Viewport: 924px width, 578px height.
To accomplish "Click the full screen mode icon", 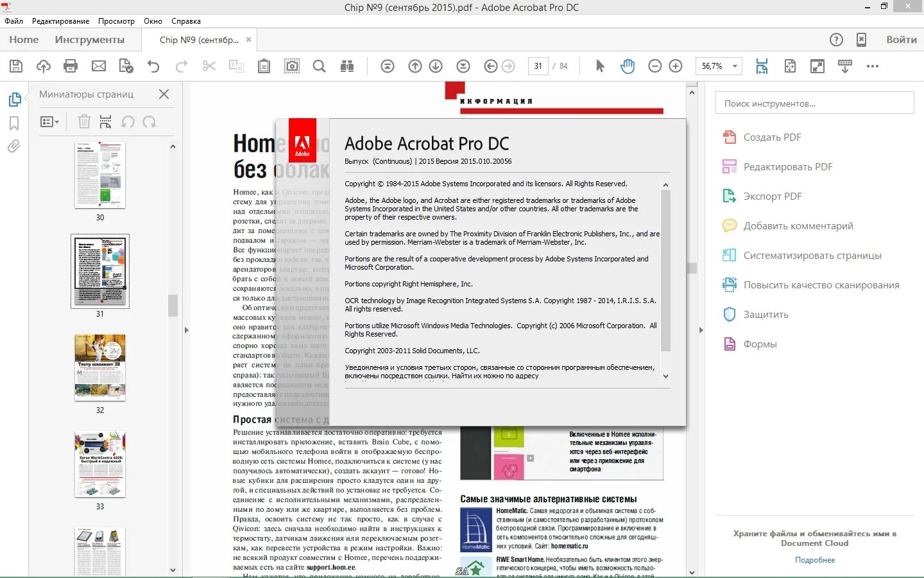I will click(817, 66).
